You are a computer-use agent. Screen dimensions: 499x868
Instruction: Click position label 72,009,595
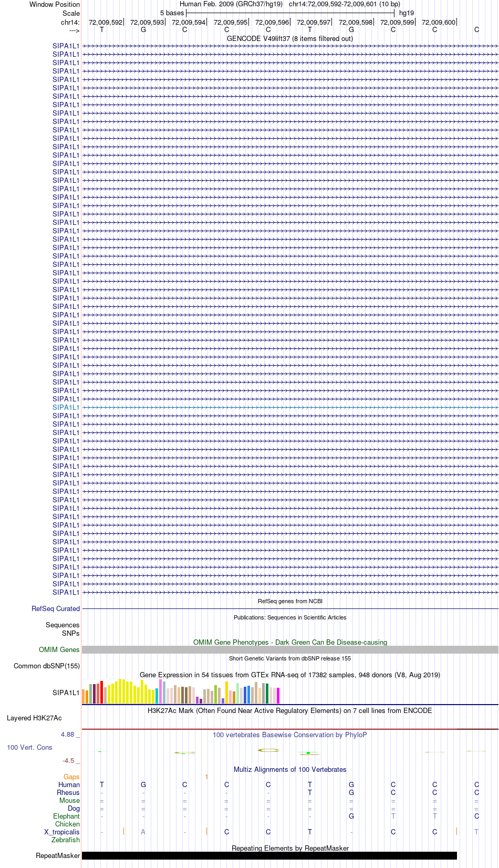pos(231,22)
